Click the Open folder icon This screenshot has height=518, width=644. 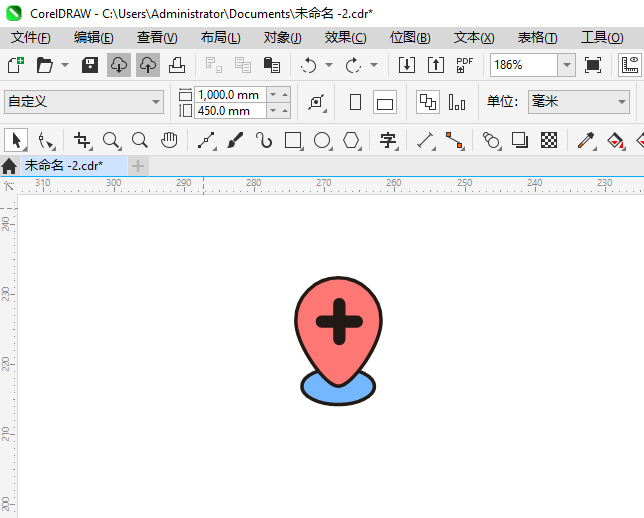pos(44,65)
